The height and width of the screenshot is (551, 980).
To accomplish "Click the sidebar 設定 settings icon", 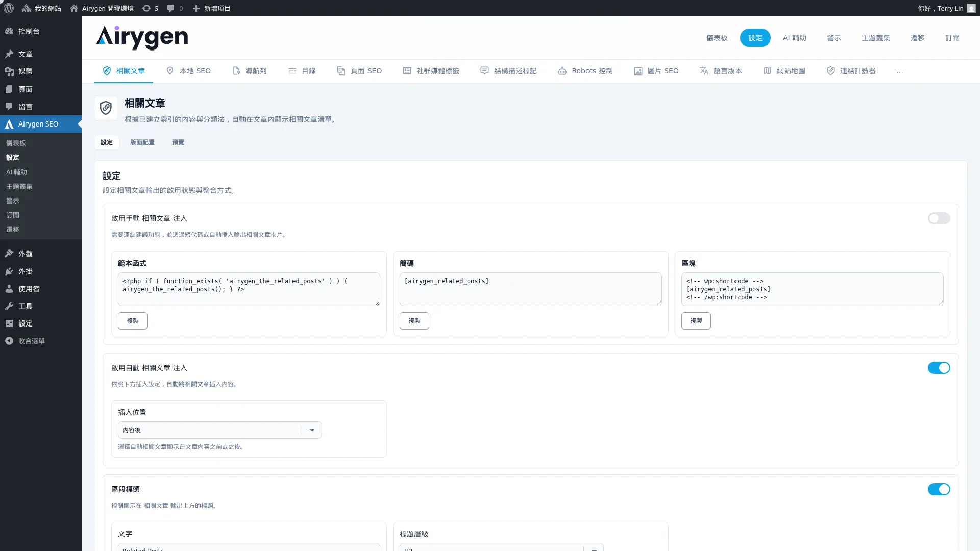I will click(x=9, y=323).
